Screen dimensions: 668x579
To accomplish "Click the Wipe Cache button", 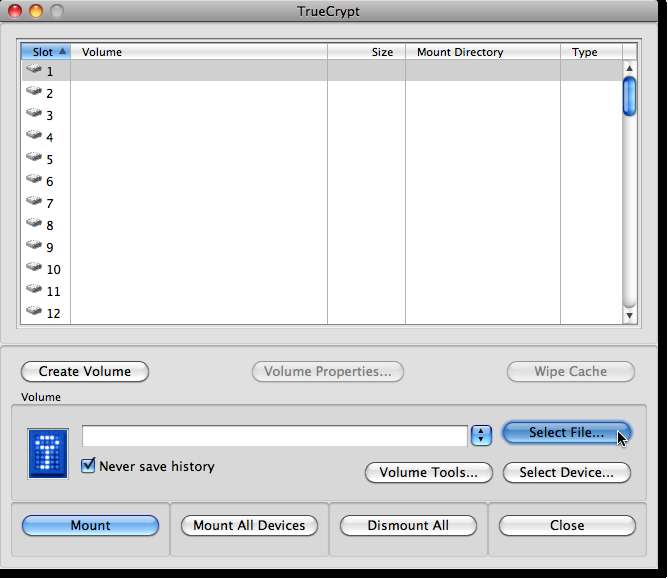I will (570, 372).
